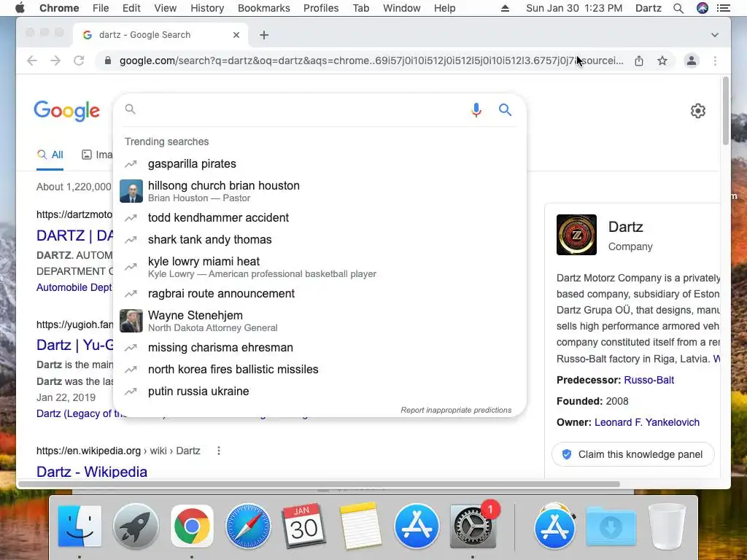This screenshot has width=747, height=560.
Task: Open Notification Center list icon
Action: pos(724,8)
